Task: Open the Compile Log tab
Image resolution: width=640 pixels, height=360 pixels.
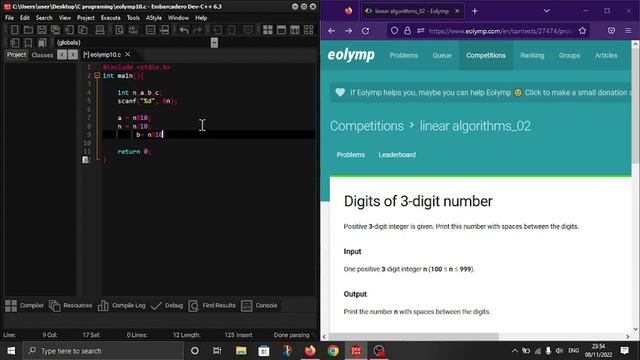Action: click(x=122, y=305)
